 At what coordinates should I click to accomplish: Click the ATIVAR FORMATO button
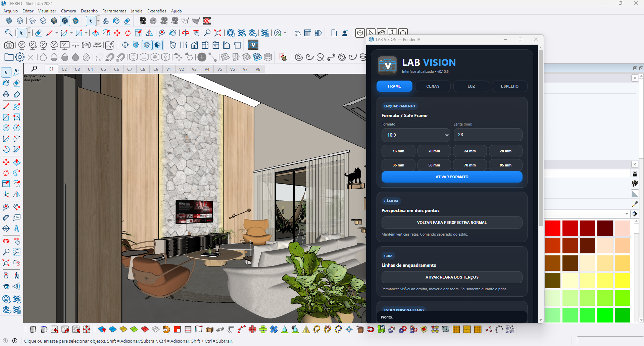pyautogui.click(x=452, y=177)
